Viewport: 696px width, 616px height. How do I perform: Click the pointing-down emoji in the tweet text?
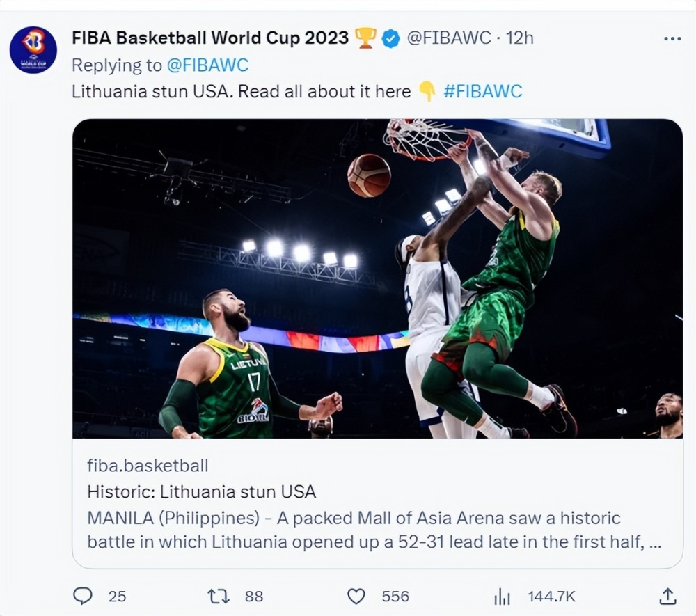(427, 91)
